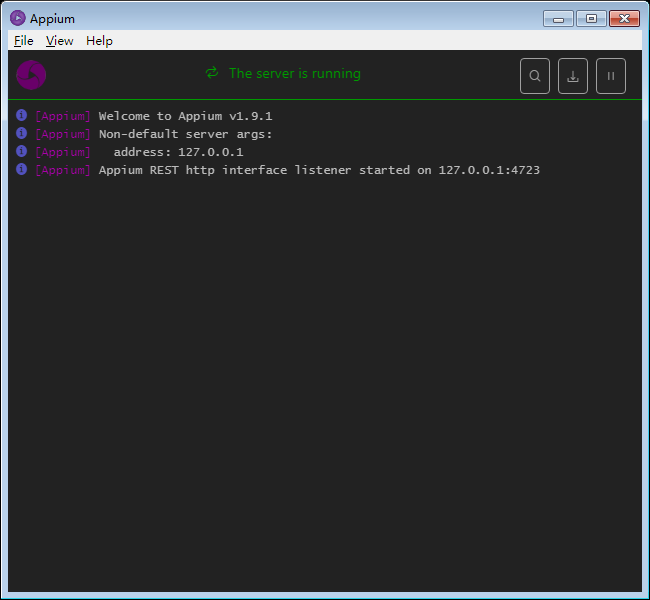
Task: Open the inspector session with magnifier icon
Action: (535, 76)
